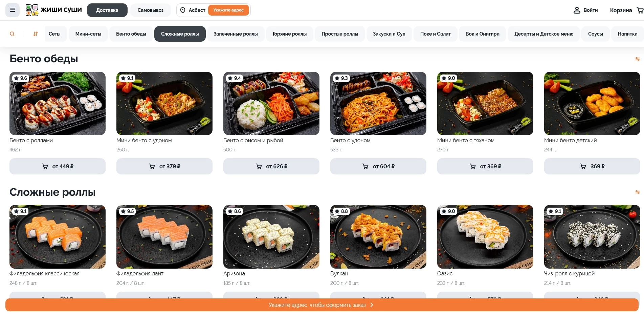Switch to Самовывоз mode
Screen dimensions: 644x314
[x=150, y=10]
